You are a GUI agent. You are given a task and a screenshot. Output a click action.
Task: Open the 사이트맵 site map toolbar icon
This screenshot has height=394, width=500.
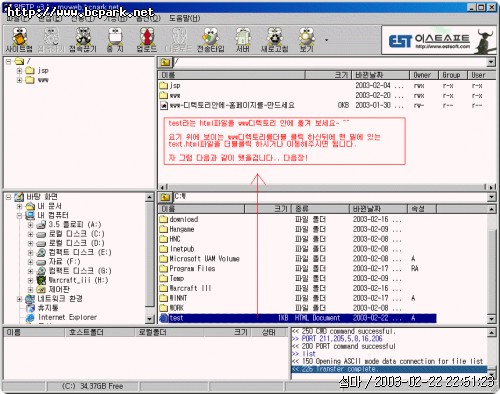tap(19, 40)
